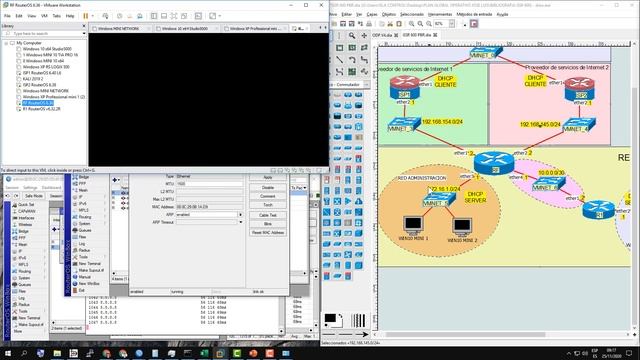Open the library search dropdown arrow

84,33
